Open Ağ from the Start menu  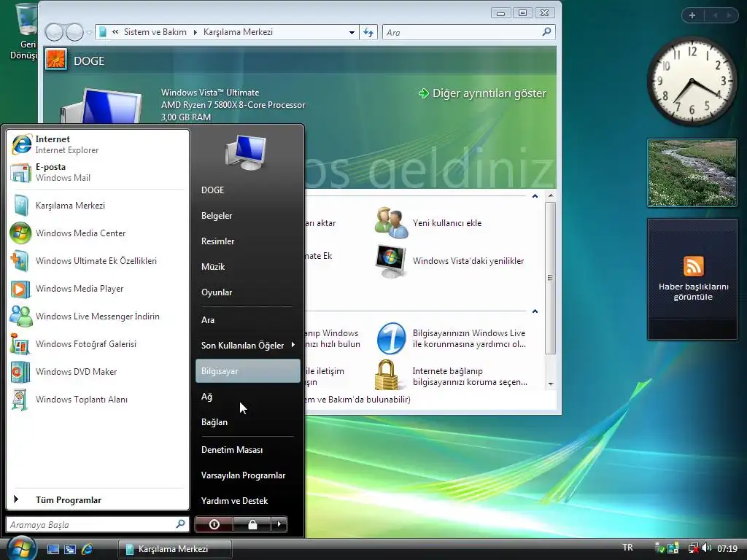[248, 397]
